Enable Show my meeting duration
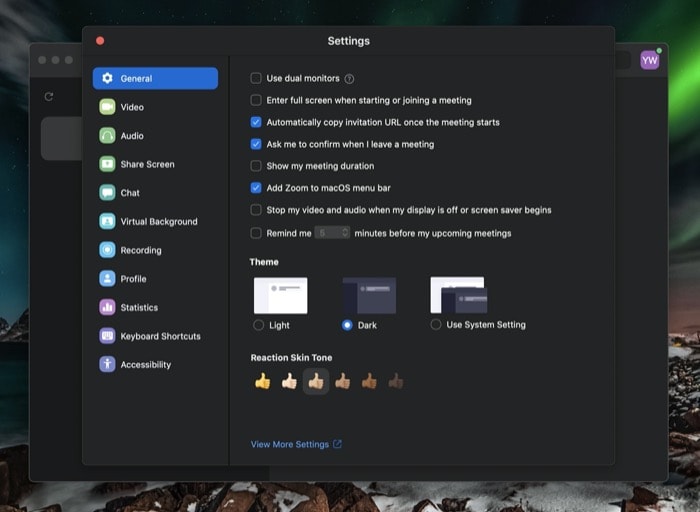This screenshot has width=700, height=512. pyautogui.click(x=256, y=166)
